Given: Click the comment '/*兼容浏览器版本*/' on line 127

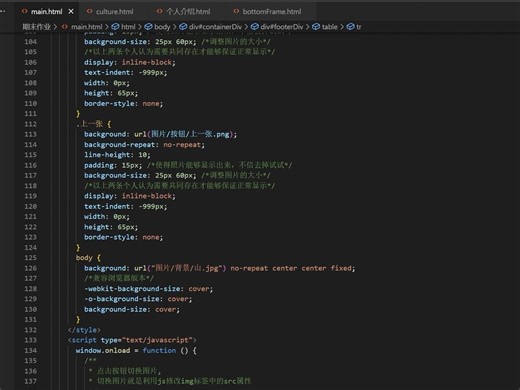Looking at the screenshot, I should [119, 278].
